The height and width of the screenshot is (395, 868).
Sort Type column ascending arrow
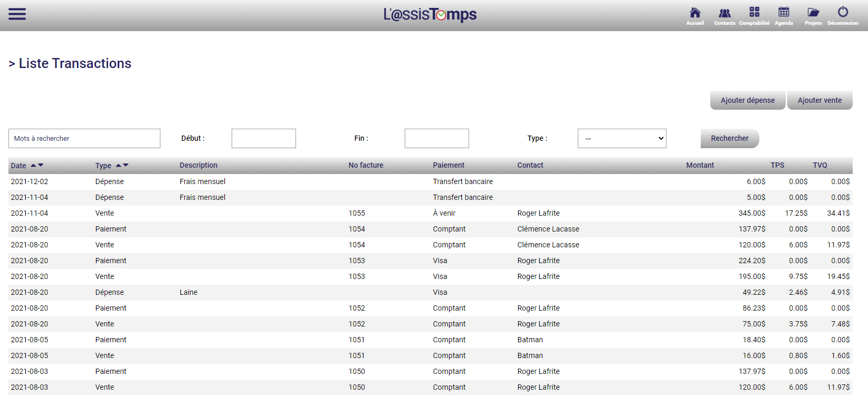118,165
